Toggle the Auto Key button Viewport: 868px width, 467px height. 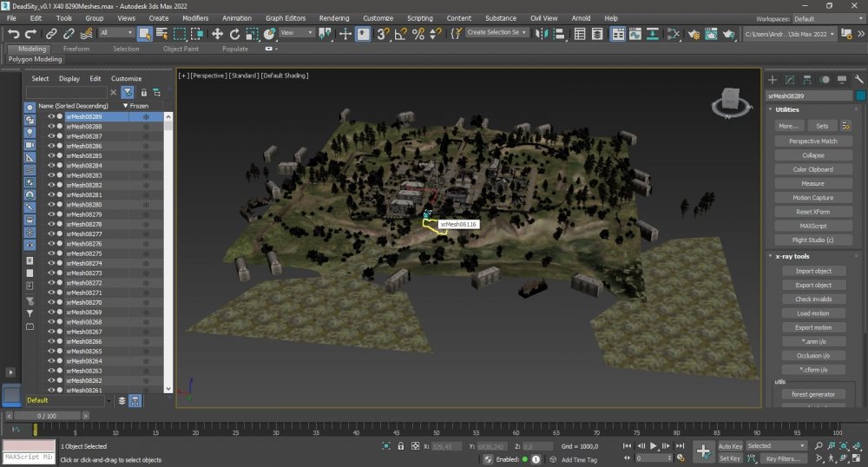pyautogui.click(x=730, y=446)
